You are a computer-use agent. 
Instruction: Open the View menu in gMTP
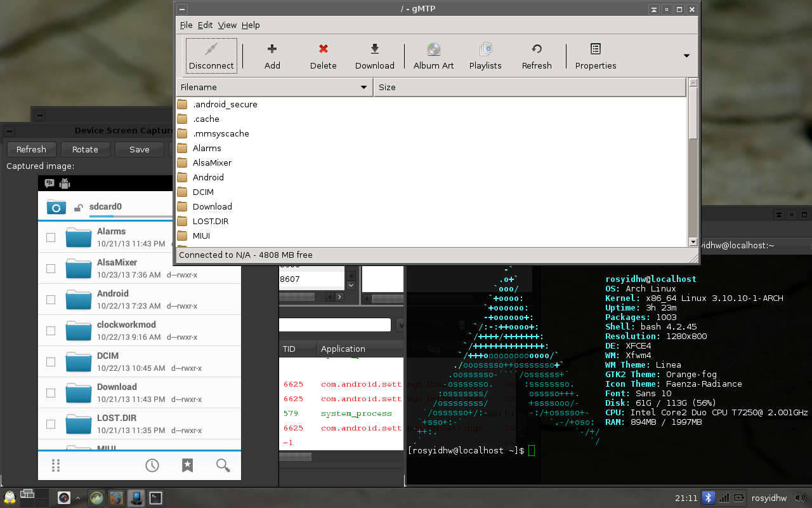[227, 25]
